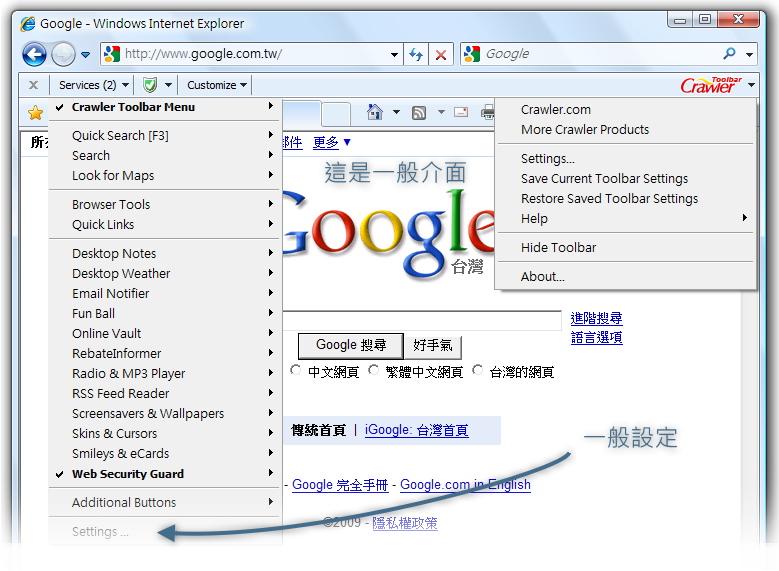Viewport: 779px width, 571px height.
Task: Open the 進階搜尋 link
Action: coord(596,318)
